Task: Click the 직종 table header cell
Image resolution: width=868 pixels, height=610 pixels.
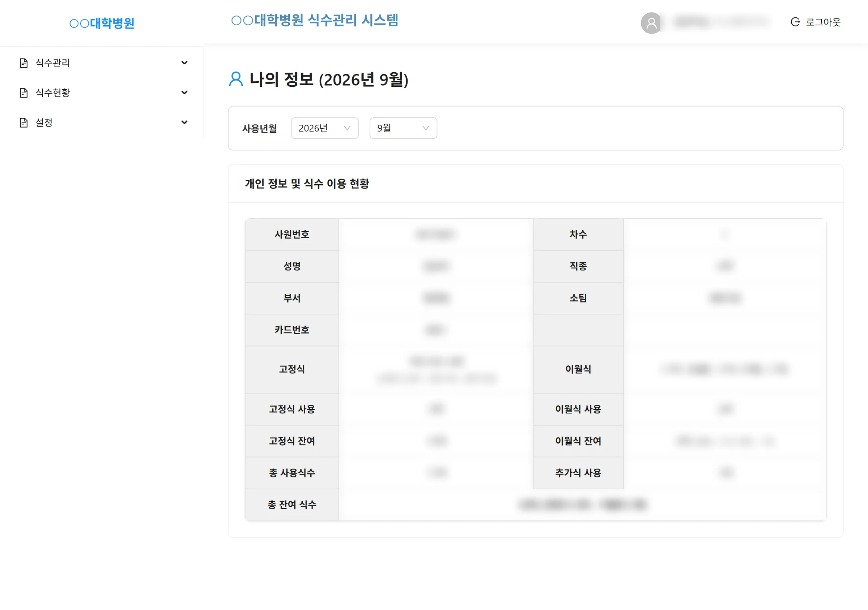Action: coord(578,266)
